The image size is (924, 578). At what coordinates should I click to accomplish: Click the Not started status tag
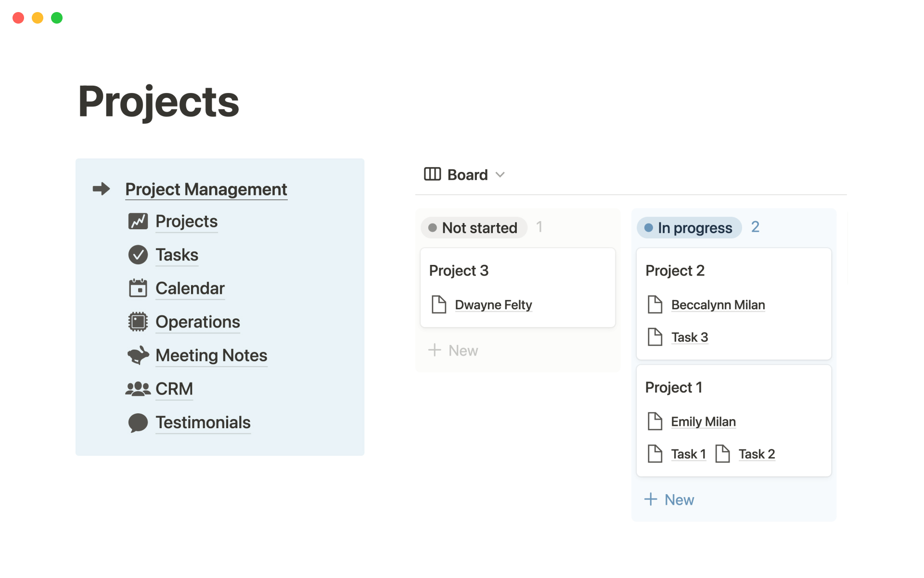[474, 228]
